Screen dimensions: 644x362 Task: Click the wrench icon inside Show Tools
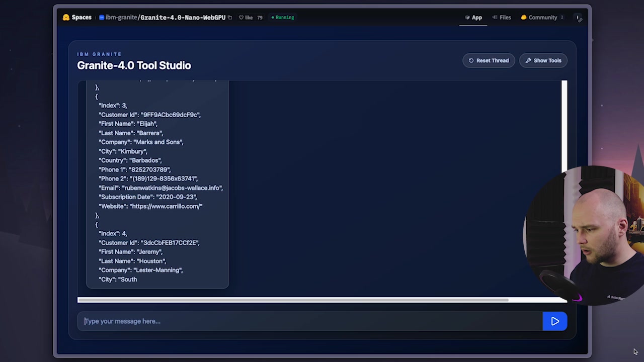[x=529, y=60]
